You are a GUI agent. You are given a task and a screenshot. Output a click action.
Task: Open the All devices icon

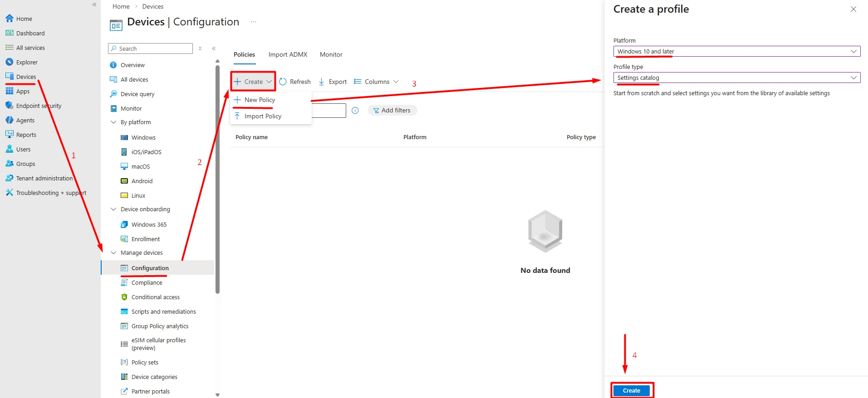[x=113, y=79]
